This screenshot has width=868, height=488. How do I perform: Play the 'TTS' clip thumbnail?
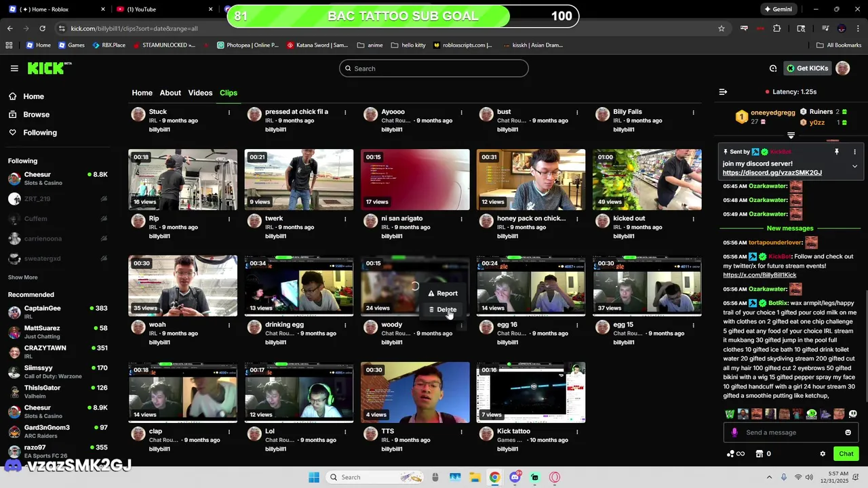point(415,392)
